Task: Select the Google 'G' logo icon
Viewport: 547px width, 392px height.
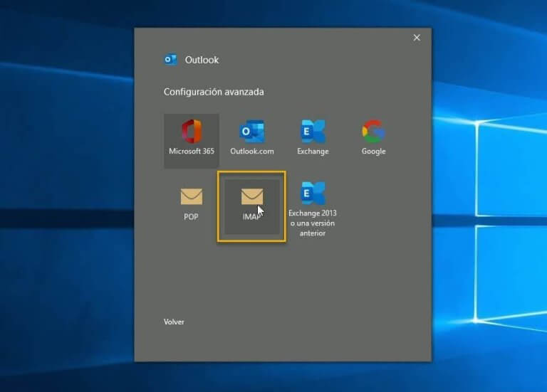Action: 373,132
